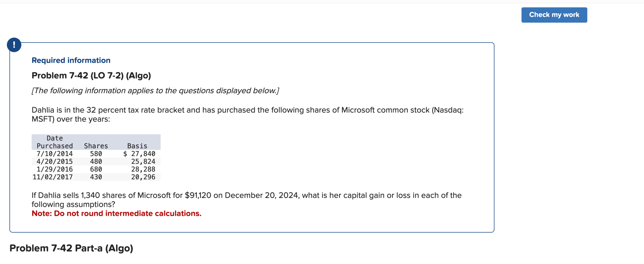This screenshot has height=264, width=644.
Task: Click the red Note about rounding
Action: pyautogui.click(x=116, y=213)
